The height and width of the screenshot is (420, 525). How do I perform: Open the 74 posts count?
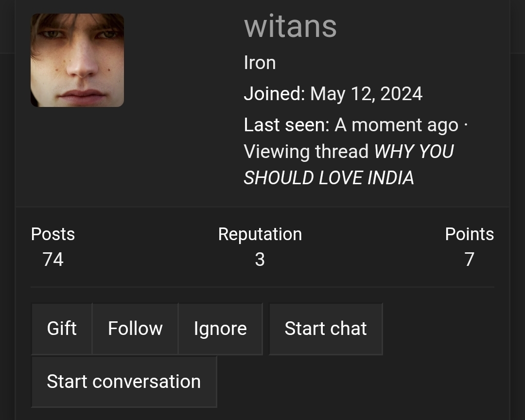[53, 260]
